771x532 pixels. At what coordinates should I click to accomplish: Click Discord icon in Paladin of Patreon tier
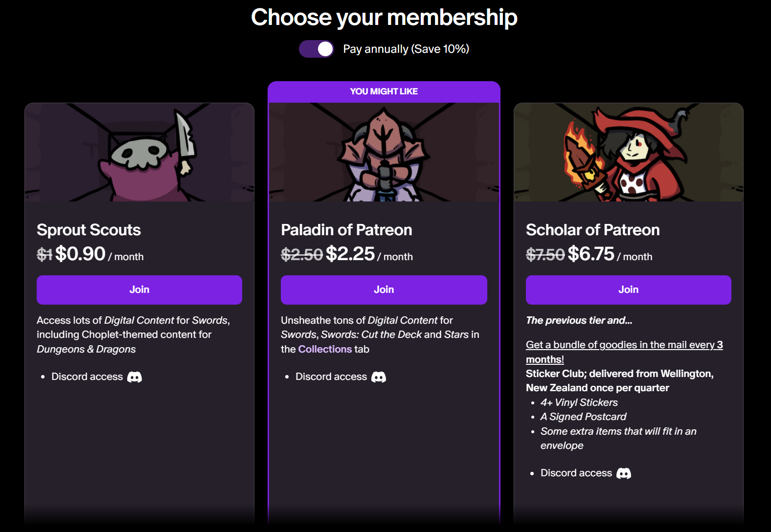pos(379,377)
